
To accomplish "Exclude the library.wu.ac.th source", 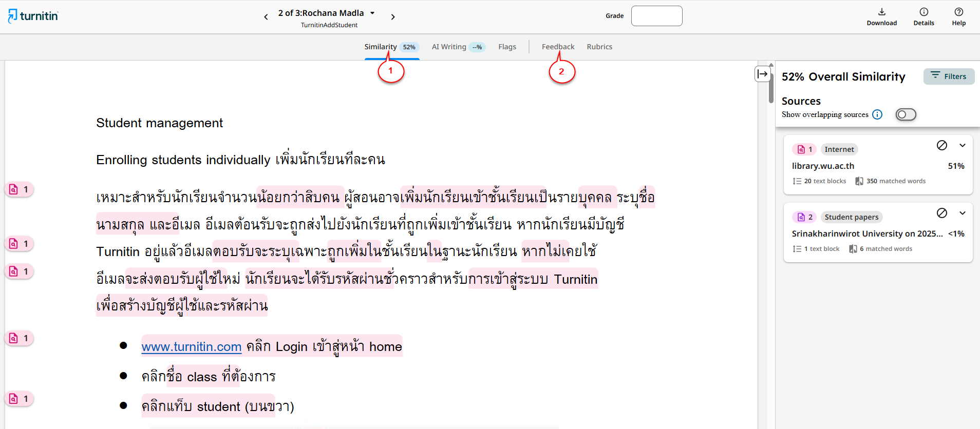I will pos(941,145).
